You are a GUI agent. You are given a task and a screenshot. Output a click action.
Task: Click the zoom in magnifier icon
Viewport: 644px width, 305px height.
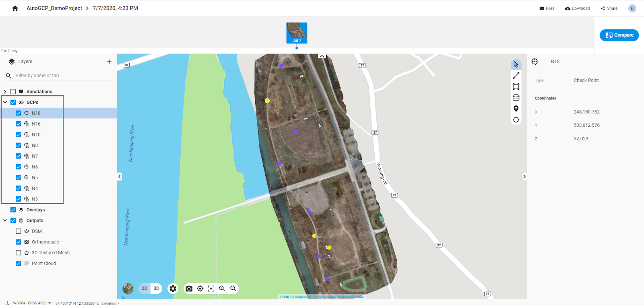click(x=222, y=289)
